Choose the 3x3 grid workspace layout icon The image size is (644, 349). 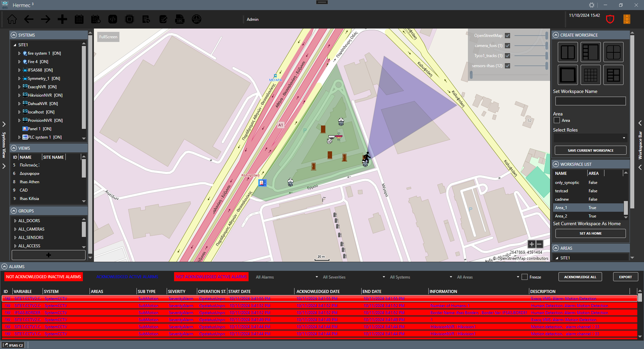590,75
